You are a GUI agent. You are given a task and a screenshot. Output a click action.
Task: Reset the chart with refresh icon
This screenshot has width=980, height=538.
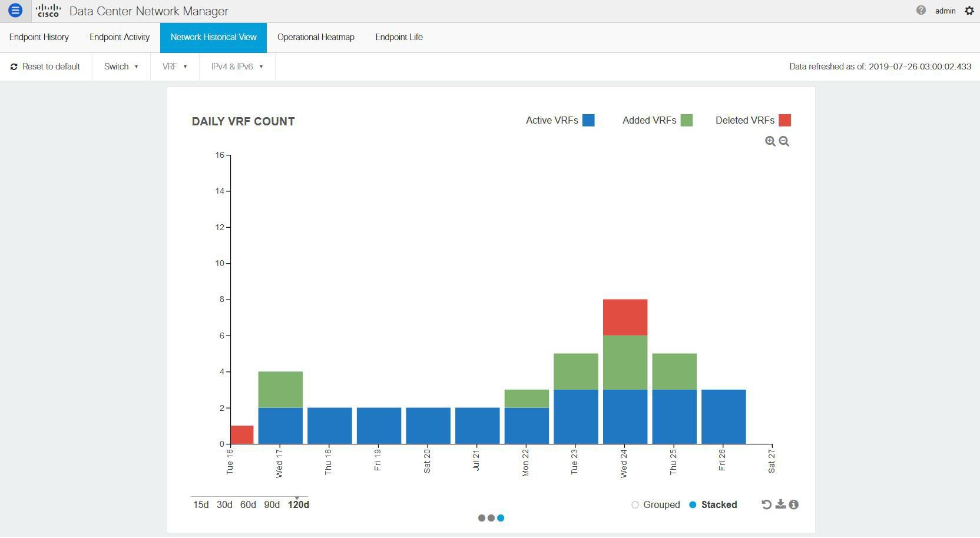click(766, 504)
